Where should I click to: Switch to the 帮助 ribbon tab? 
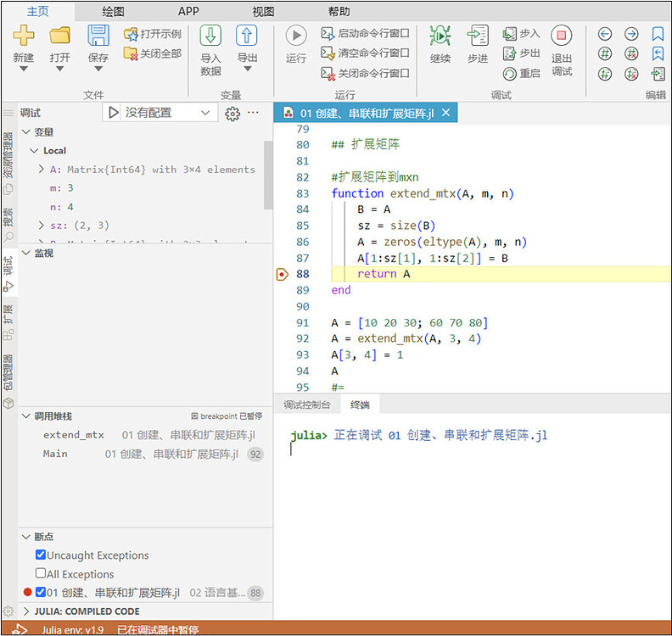(x=339, y=11)
